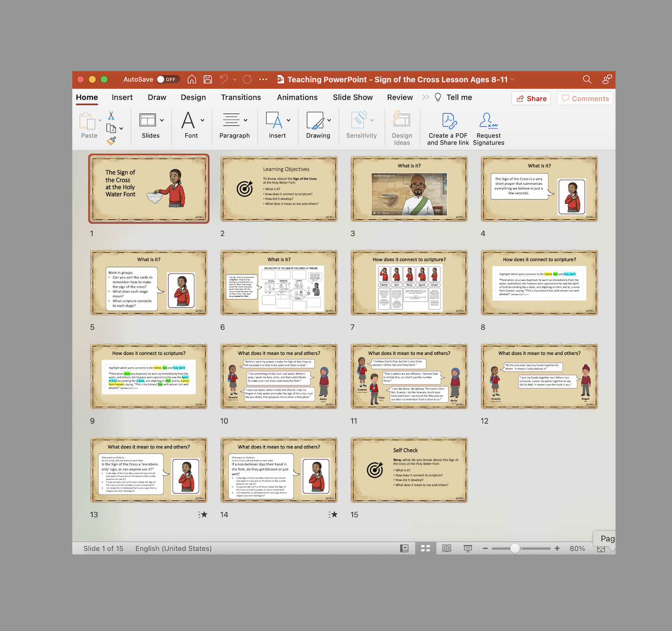Open the Transitions tab
Viewport: 672px width, 631px height.
tap(241, 97)
